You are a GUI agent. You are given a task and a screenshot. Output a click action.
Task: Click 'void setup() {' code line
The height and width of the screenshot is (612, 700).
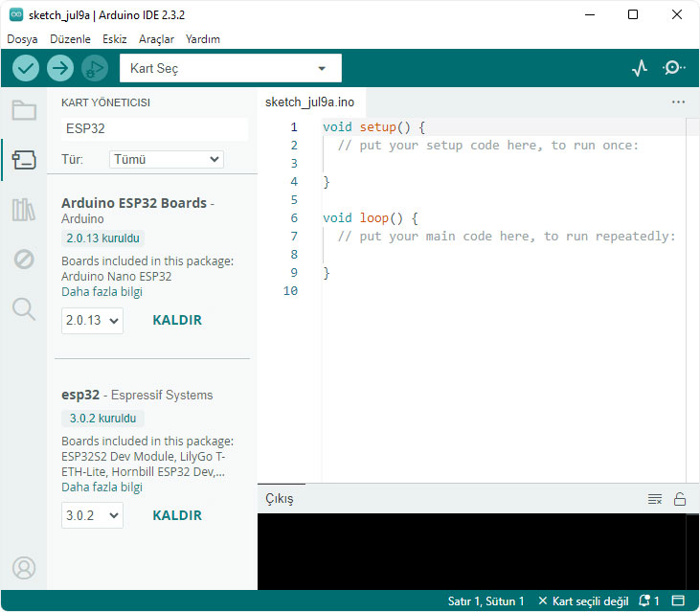[373, 127]
